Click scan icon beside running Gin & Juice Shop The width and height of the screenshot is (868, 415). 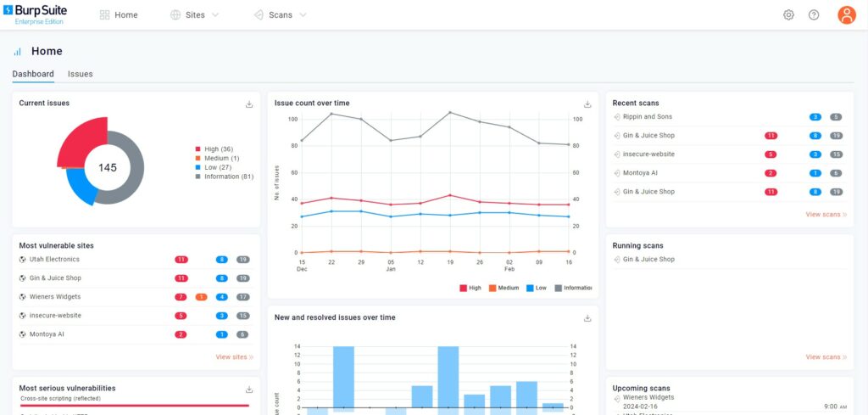(617, 260)
